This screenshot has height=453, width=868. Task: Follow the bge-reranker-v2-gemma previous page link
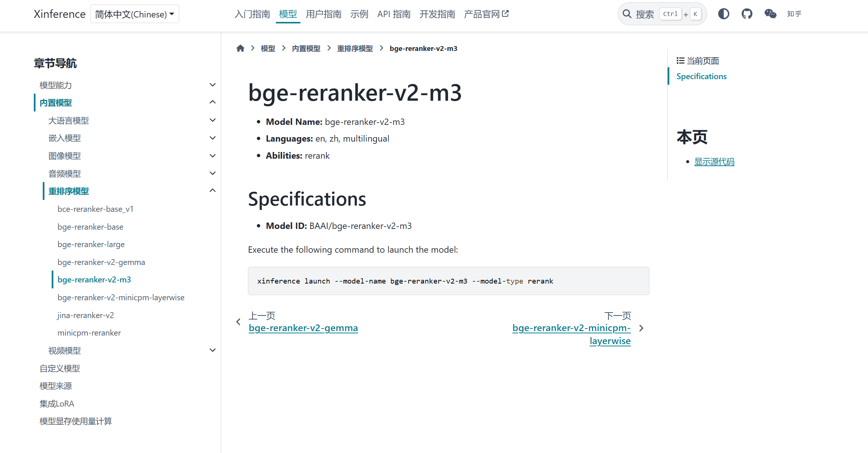[x=303, y=328]
